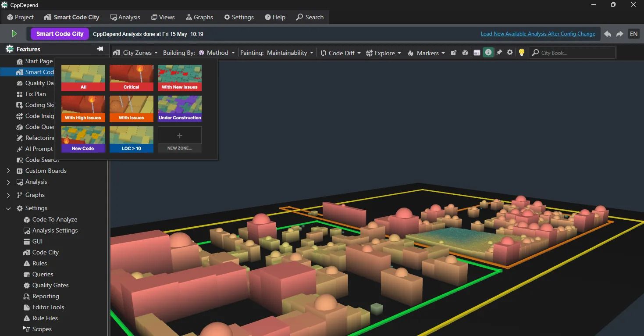Click the City Book search field

point(573,53)
